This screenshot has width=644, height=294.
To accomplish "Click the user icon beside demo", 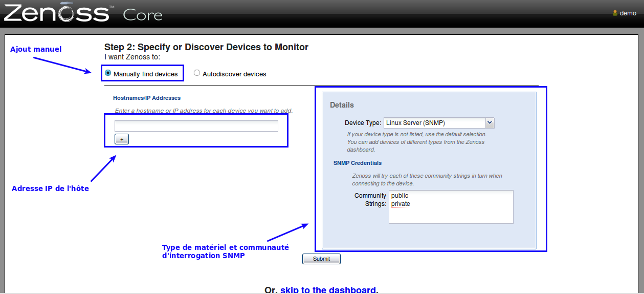I will (615, 13).
